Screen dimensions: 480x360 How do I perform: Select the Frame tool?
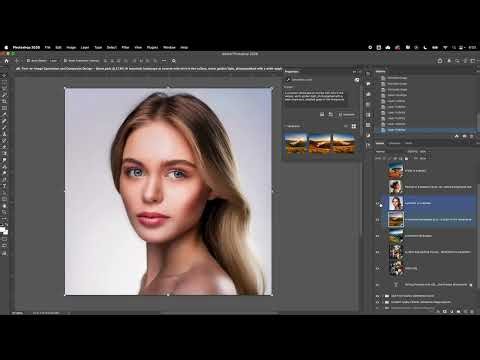4,108
